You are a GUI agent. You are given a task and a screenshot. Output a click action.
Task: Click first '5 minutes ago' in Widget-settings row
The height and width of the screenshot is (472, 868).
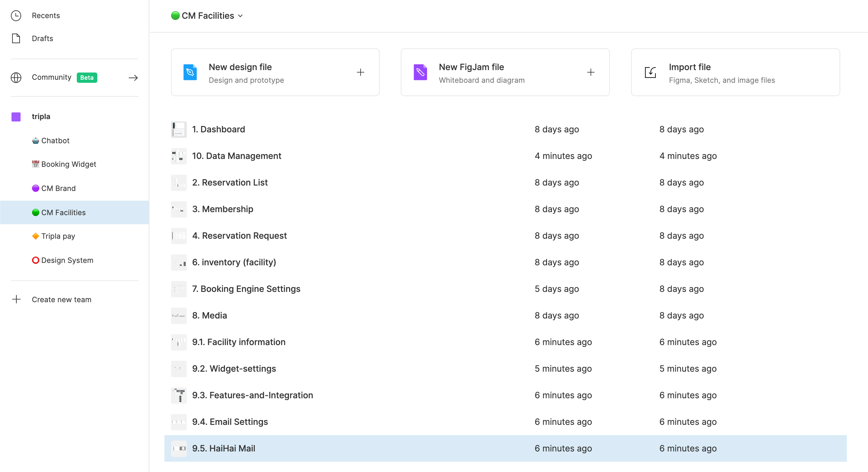[563, 369]
